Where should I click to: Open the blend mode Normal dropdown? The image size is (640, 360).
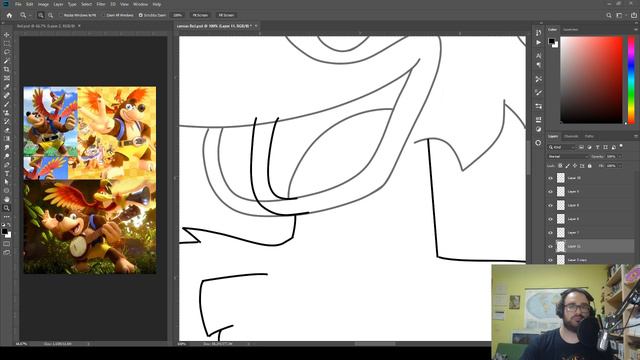tap(567, 156)
